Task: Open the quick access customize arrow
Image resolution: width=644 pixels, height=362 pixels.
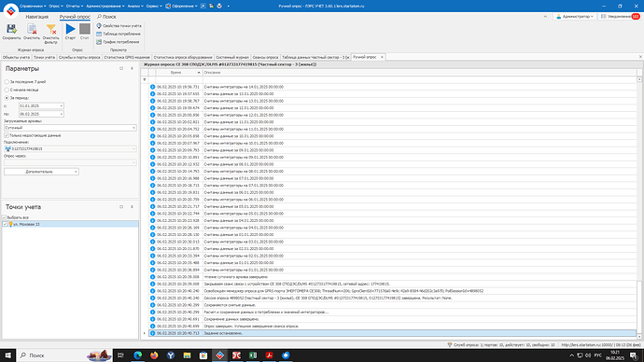Action: point(229,7)
